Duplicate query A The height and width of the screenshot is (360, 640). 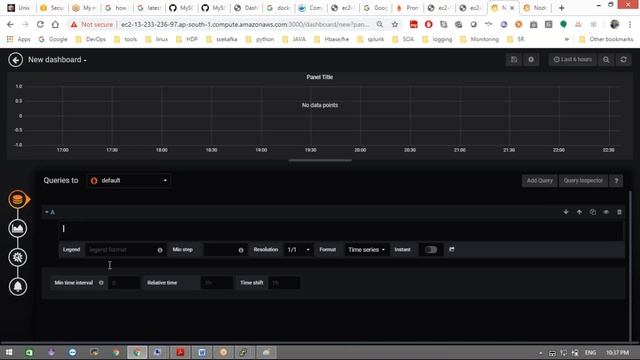[x=593, y=212]
